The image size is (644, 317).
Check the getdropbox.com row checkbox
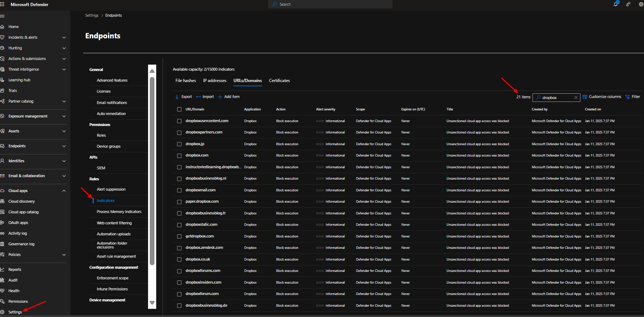click(179, 236)
